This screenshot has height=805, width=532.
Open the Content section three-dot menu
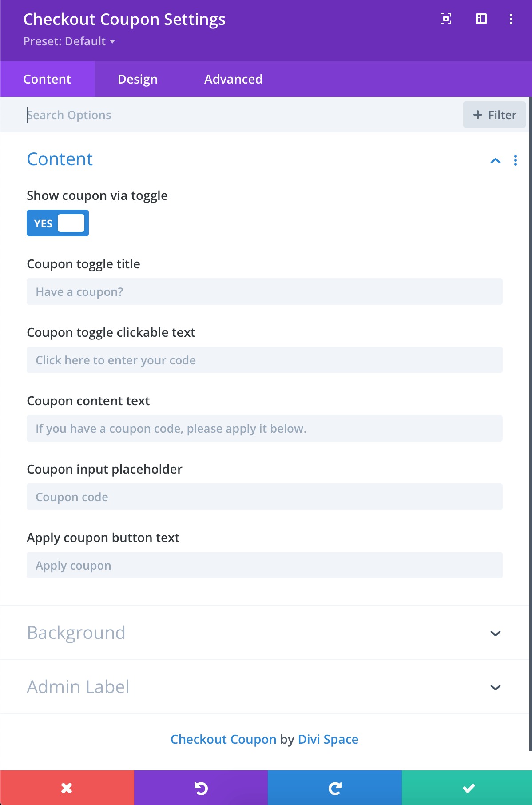coord(516,160)
